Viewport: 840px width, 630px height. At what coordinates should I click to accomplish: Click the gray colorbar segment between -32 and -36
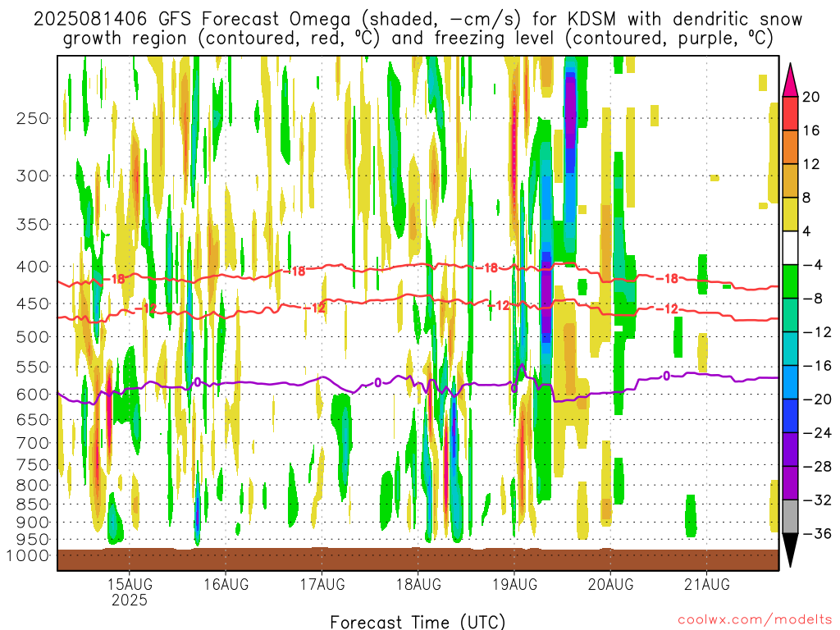pyautogui.click(x=790, y=517)
